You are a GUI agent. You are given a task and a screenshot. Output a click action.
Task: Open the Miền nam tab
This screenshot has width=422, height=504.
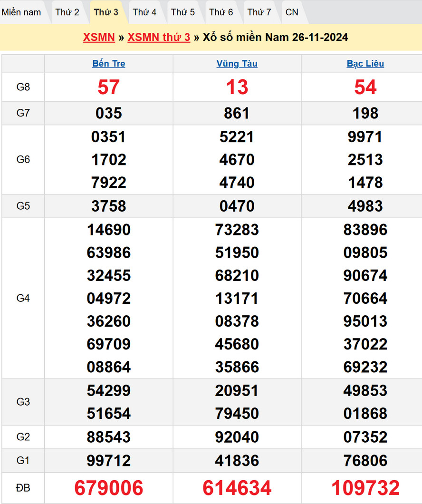pos(21,12)
